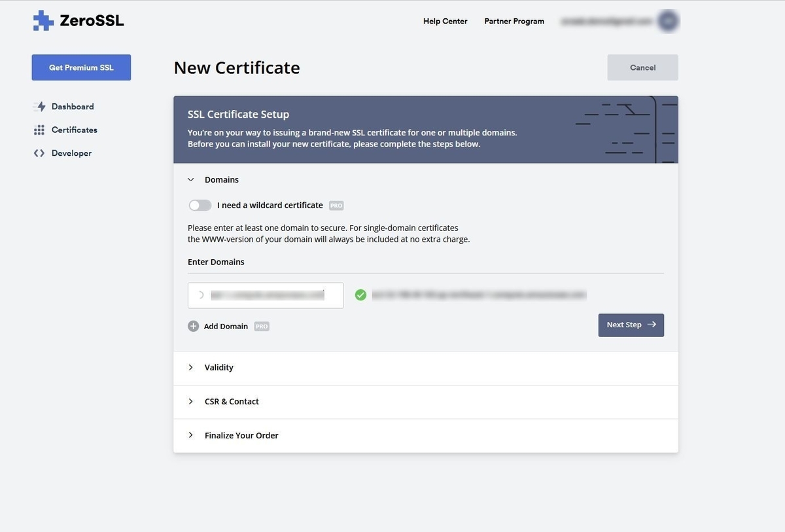Click the Certificates grid icon
785x532 pixels.
point(39,130)
